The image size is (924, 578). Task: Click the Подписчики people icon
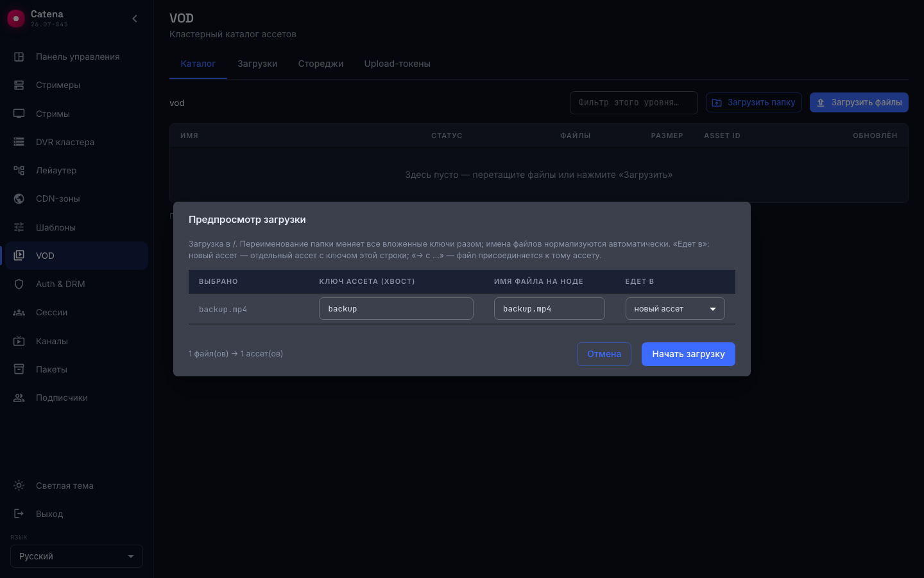[19, 398]
